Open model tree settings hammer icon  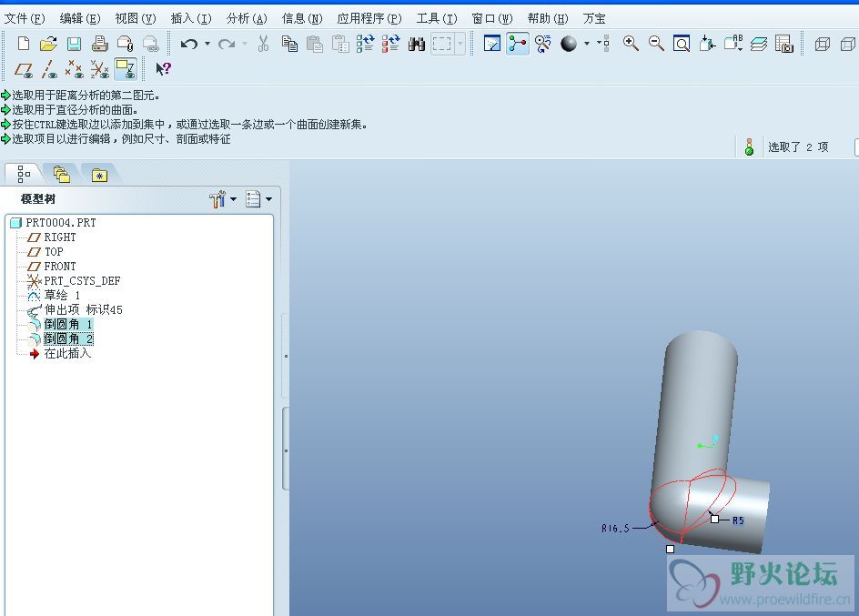(218, 198)
